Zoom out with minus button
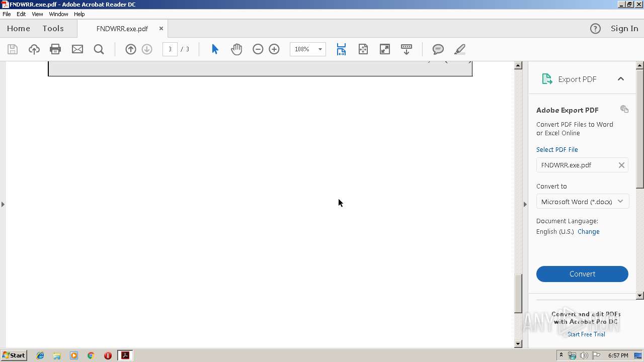The image size is (644, 362). pos(258,49)
